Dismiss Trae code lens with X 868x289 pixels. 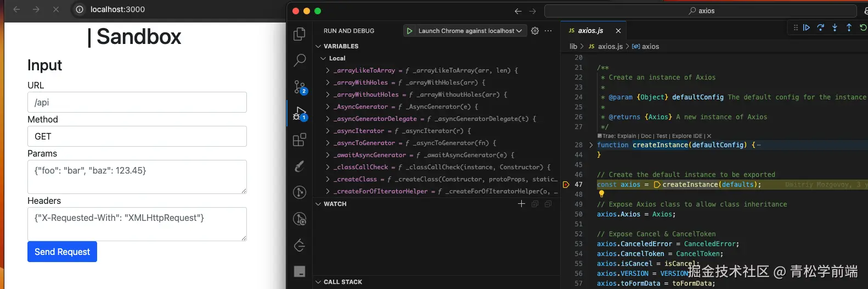709,136
